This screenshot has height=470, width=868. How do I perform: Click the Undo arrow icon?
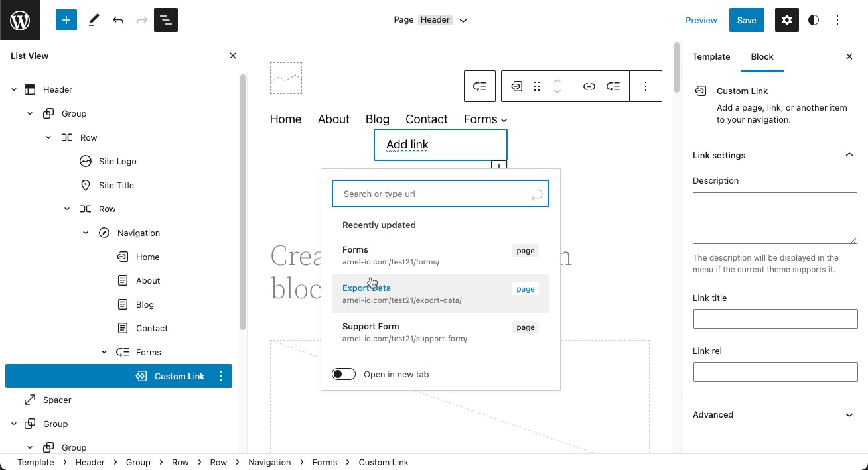tap(118, 20)
